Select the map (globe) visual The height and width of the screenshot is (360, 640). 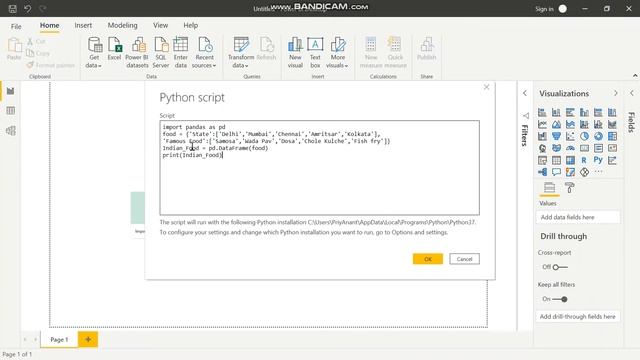(x=542, y=148)
